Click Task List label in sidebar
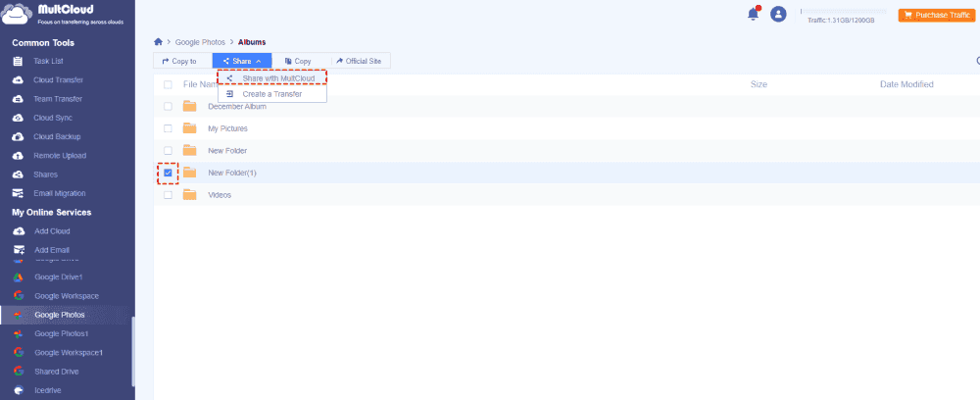The width and height of the screenshot is (980, 400). (48, 61)
